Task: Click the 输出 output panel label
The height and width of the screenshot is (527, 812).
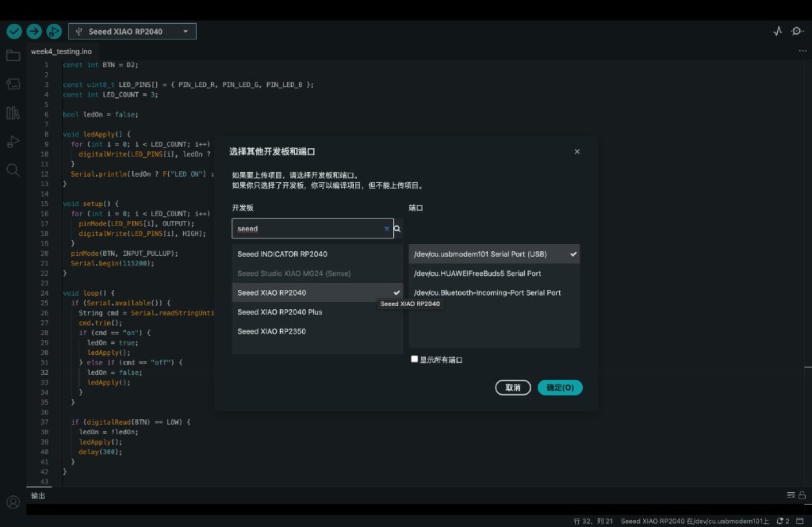Action: tap(38, 496)
